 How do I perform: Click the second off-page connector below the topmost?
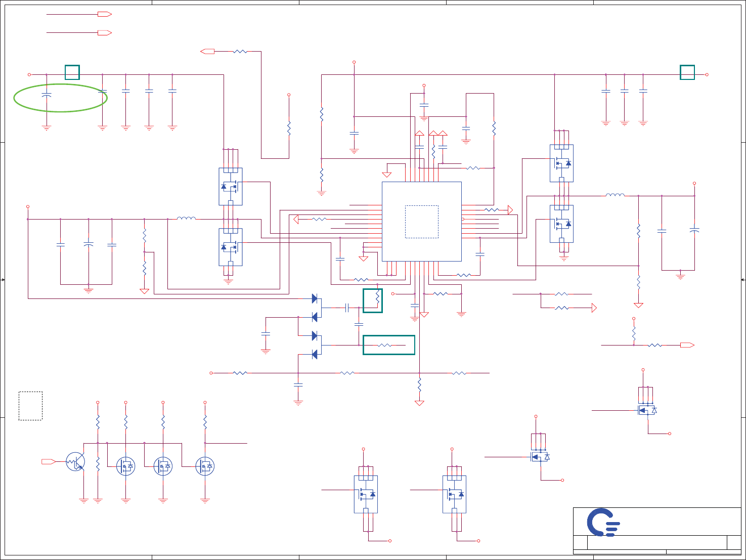[105, 32]
